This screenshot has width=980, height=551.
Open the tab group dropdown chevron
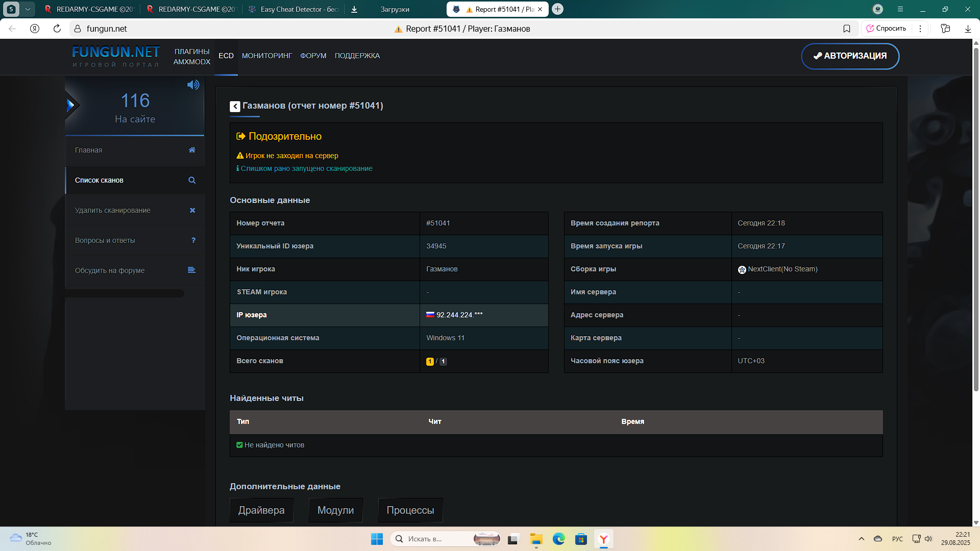pos(28,9)
